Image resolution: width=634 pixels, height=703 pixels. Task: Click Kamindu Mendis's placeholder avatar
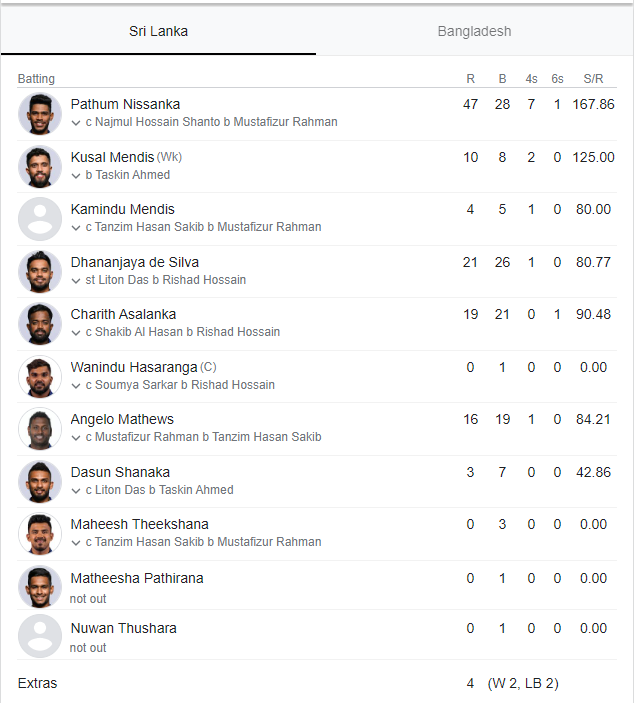pyautogui.click(x=40, y=219)
